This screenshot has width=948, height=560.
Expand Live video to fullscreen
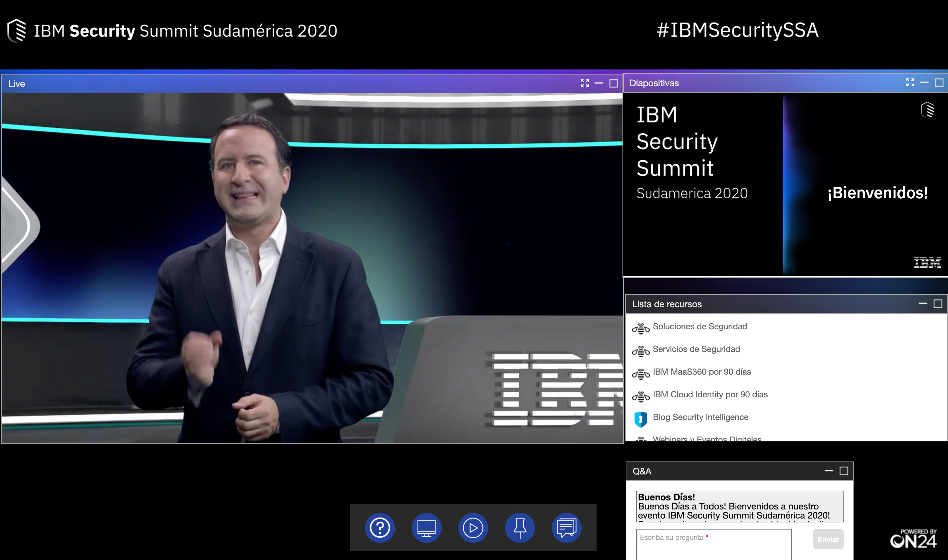(x=585, y=83)
